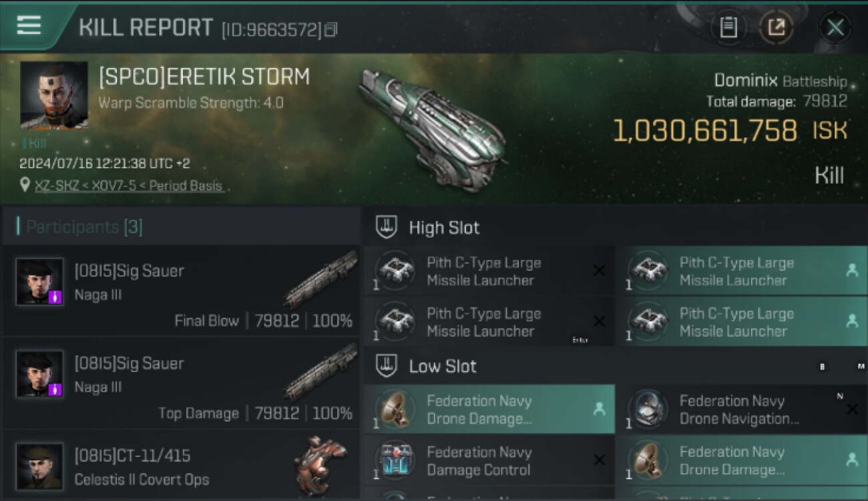Click the CT-11/415 pilot portrait
The height and width of the screenshot is (501, 868).
40,466
